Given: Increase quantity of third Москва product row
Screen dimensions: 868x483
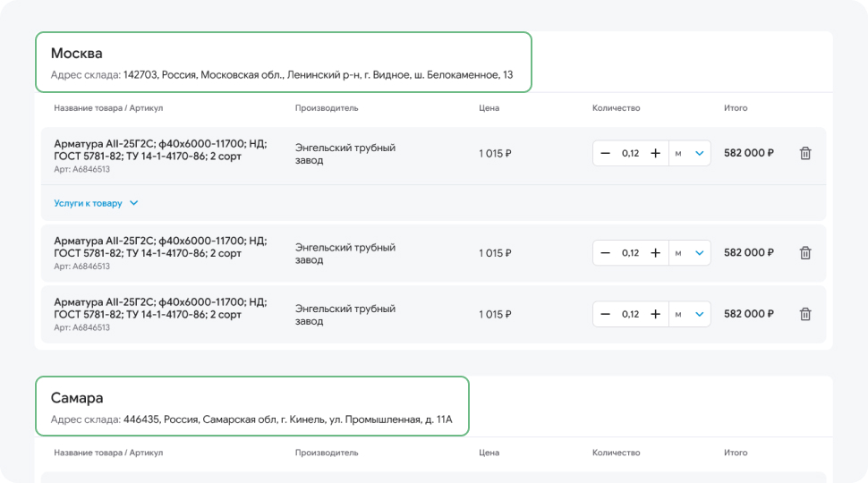Looking at the screenshot, I should [x=655, y=314].
